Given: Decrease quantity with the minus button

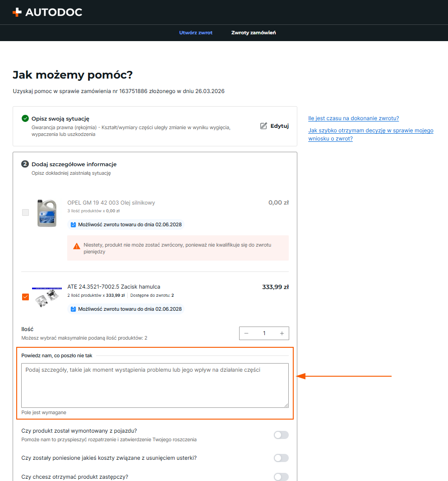Looking at the screenshot, I should pyautogui.click(x=246, y=333).
